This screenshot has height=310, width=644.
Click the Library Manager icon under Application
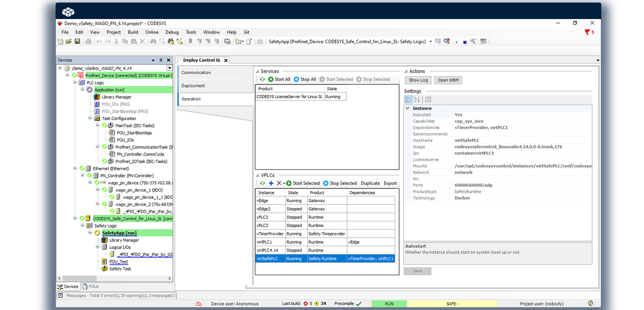pyautogui.click(x=97, y=97)
